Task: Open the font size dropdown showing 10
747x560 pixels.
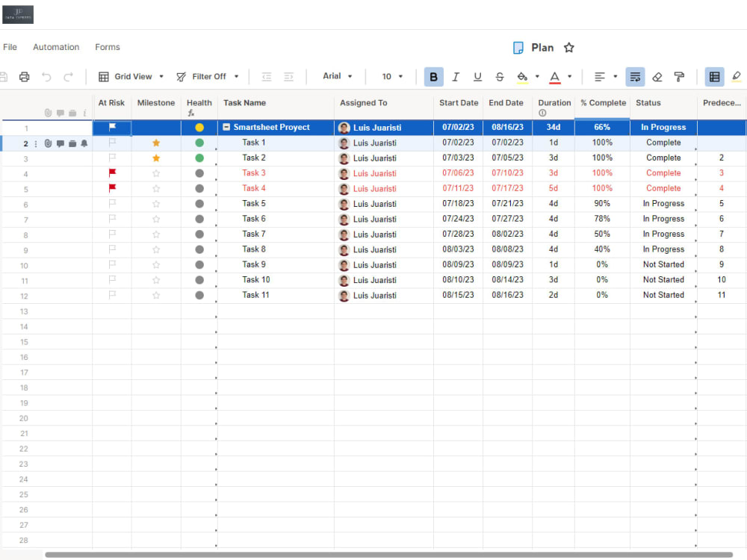Action: coord(391,76)
